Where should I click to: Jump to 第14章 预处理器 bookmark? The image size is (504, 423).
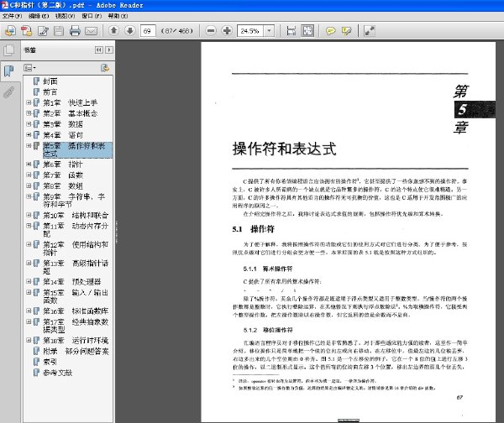pos(72,282)
